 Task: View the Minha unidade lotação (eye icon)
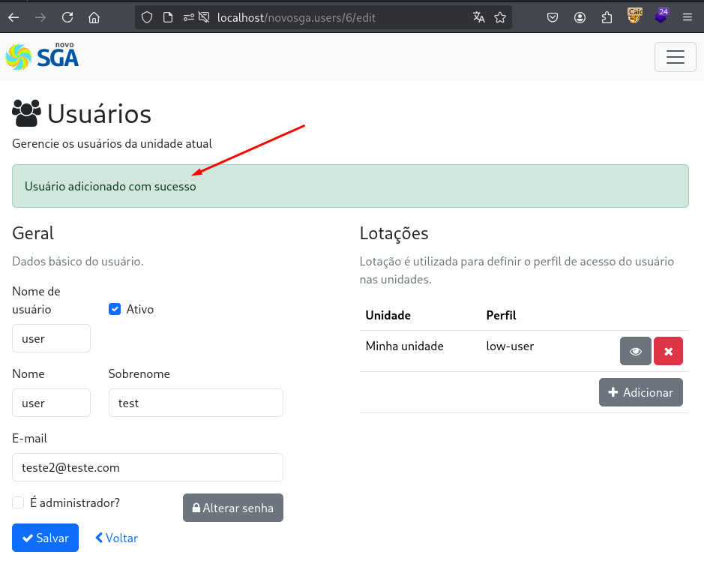pyautogui.click(x=635, y=351)
